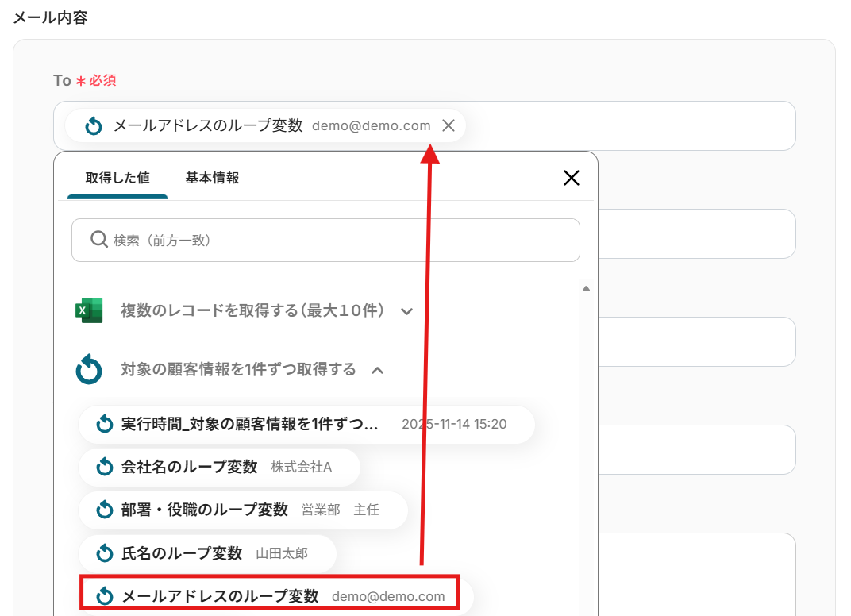
Task: Expand 複数のレコードを取得する section chevron
Action: (x=407, y=311)
